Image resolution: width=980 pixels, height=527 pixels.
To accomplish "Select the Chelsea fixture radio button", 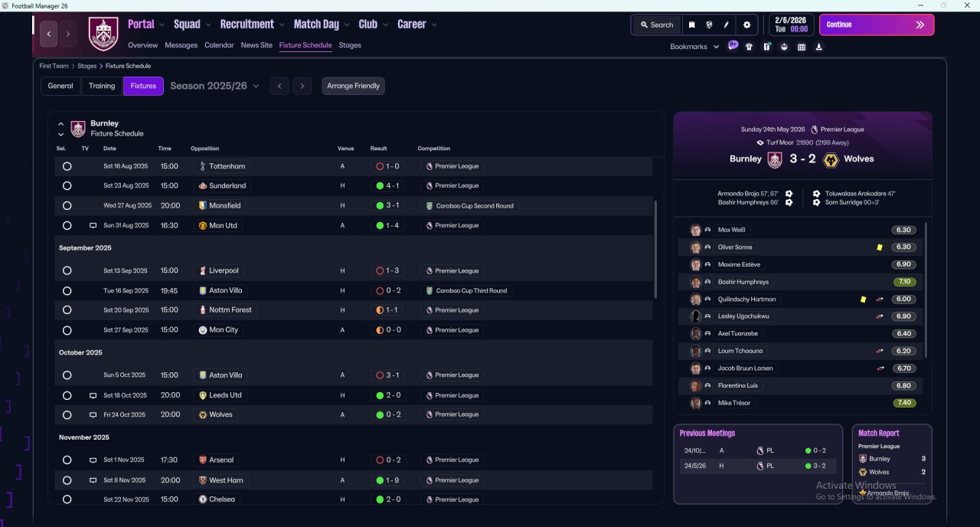I will click(x=67, y=499).
